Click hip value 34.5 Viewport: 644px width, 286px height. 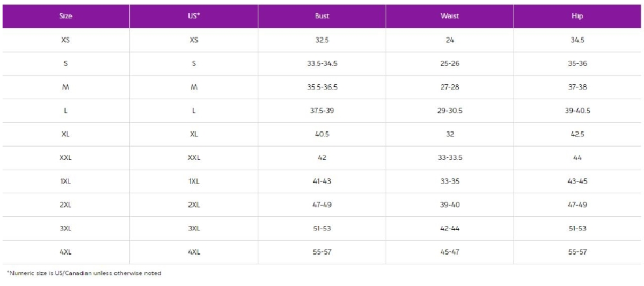(577, 40)
